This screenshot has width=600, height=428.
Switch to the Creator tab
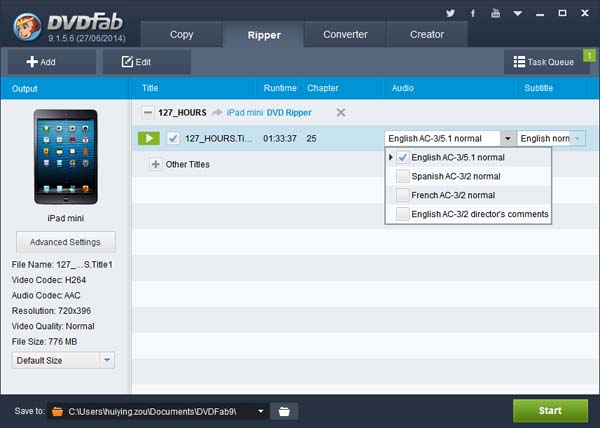pyautogui.click(x=427, y=34)
